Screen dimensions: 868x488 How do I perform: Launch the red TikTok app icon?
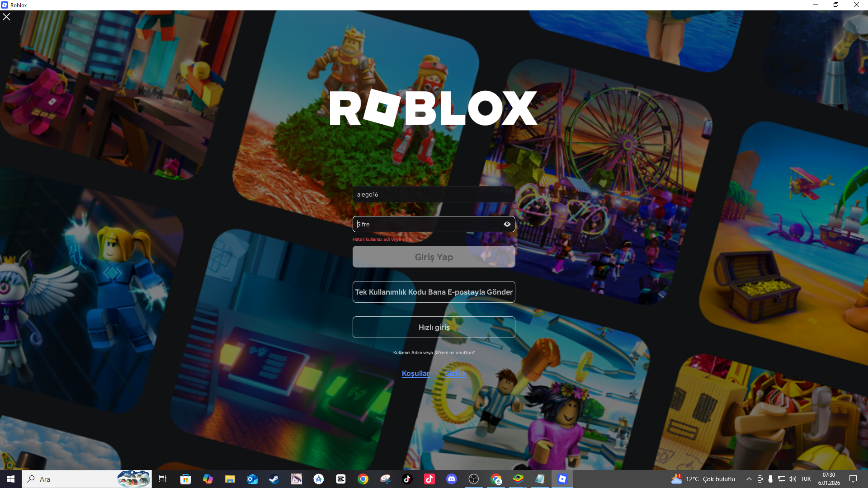click(429, 479)
